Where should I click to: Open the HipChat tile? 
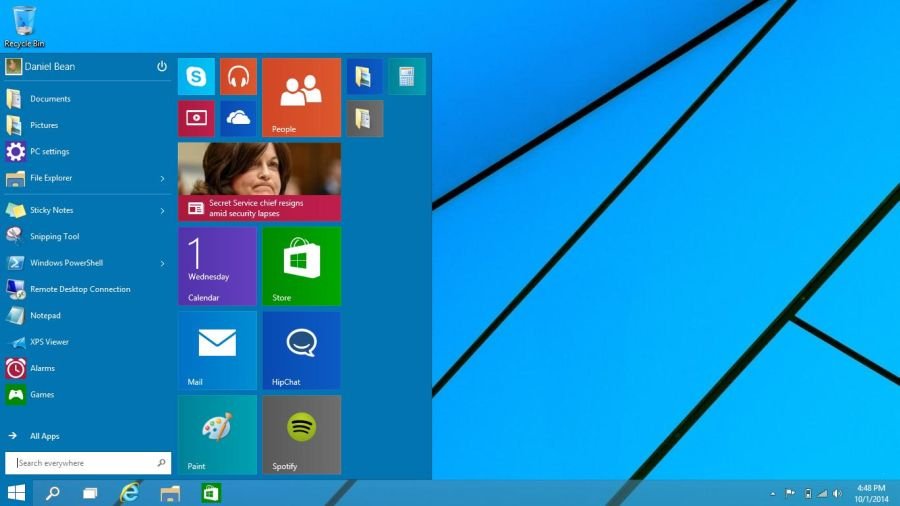[x=301, y=351]
